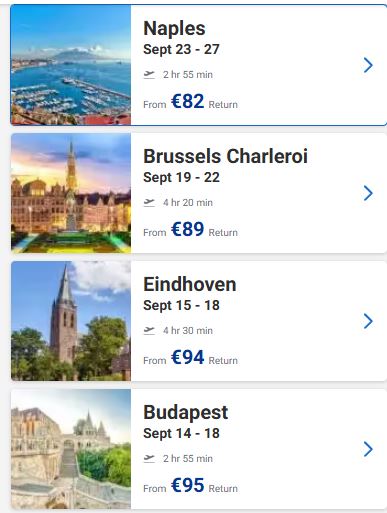Click the plane icon beside Naples duration
Viewport: 387px width, 513px height.
pyautogui.click(x=149, y=74)
